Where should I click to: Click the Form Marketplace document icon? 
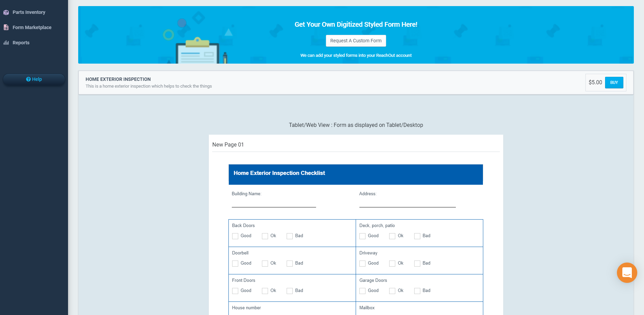click(6, 27)
